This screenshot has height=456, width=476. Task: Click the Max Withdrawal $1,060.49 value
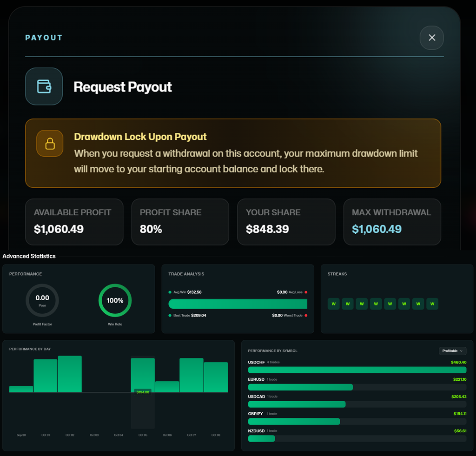point(377,229)
